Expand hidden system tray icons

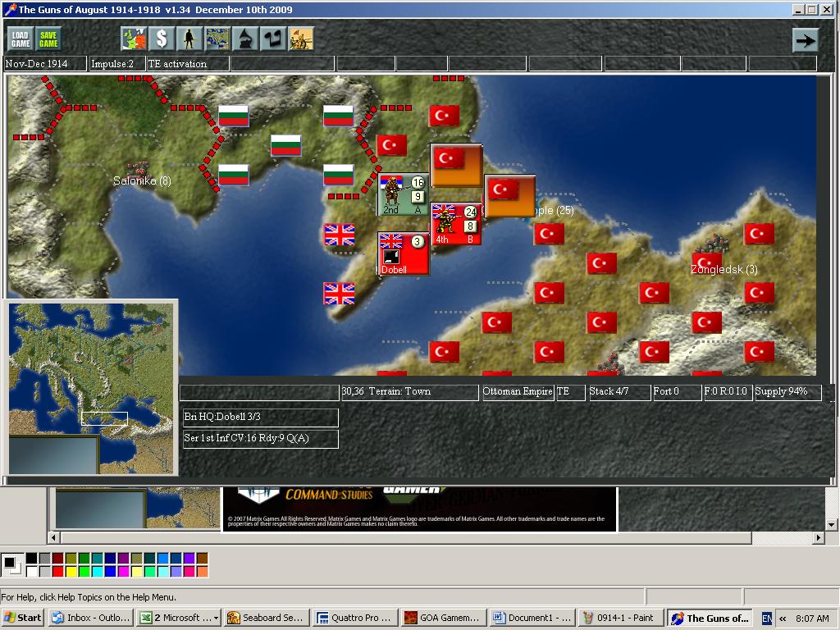tap(783, 619)
